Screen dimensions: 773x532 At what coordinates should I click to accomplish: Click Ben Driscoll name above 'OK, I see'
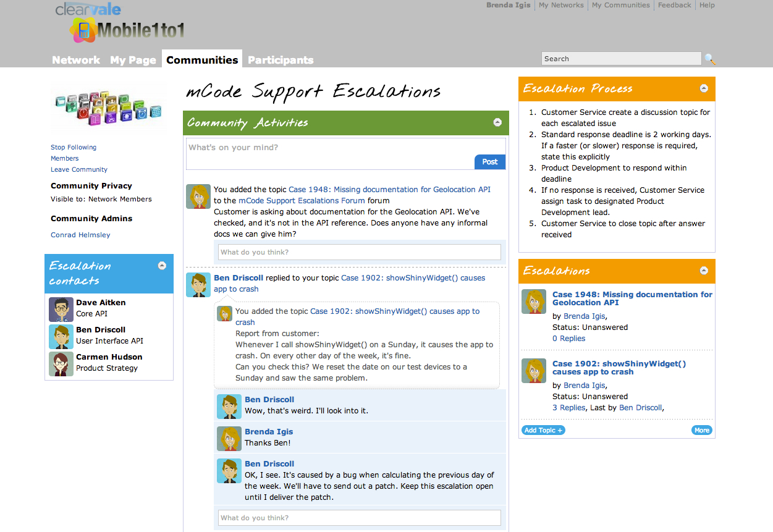tap(269, 464)
